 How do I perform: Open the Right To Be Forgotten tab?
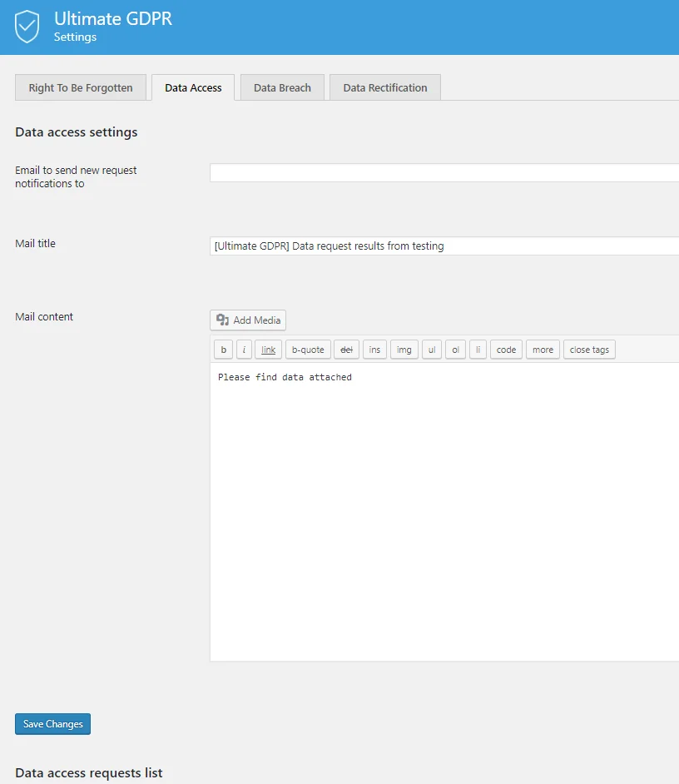(x=81, y=87)
